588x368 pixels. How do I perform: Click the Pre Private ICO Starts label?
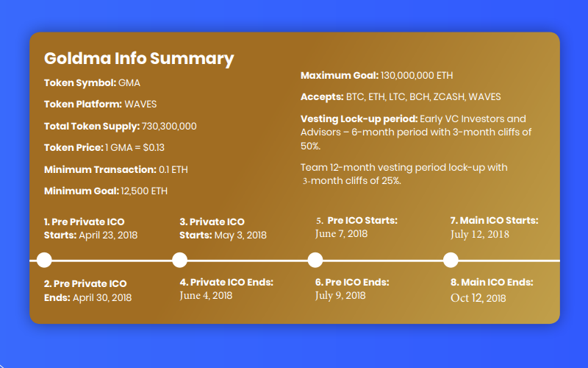tap(90, 228)
